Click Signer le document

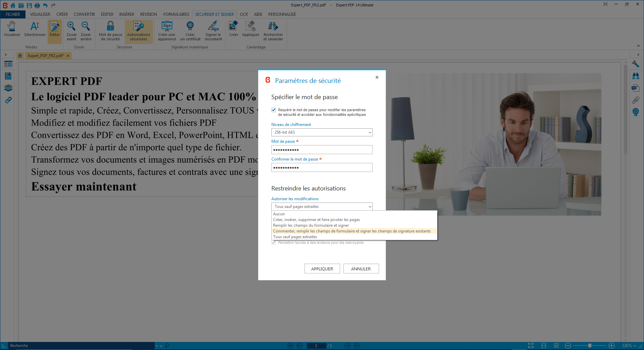[213, 31]
